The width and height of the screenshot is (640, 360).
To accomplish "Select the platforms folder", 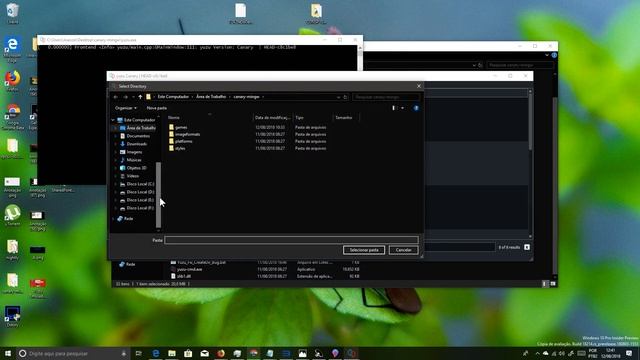I will (x=184, y=141).
